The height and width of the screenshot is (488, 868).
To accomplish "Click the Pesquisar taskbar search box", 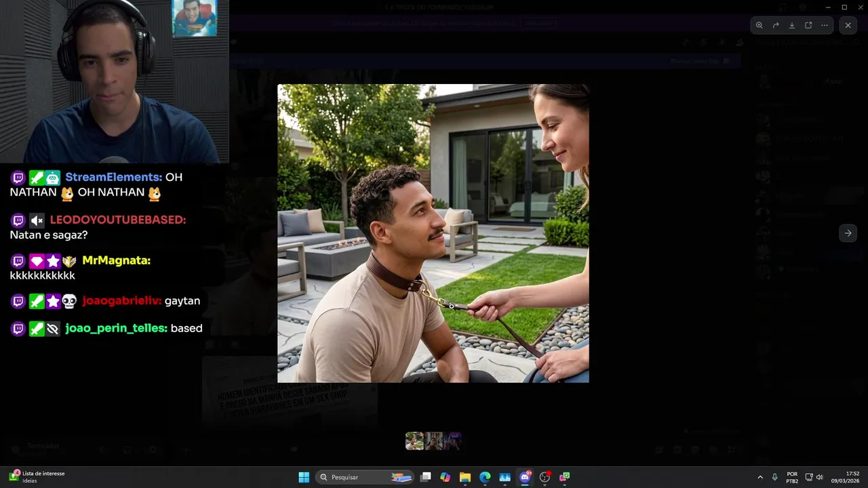I will pos(366,477).
